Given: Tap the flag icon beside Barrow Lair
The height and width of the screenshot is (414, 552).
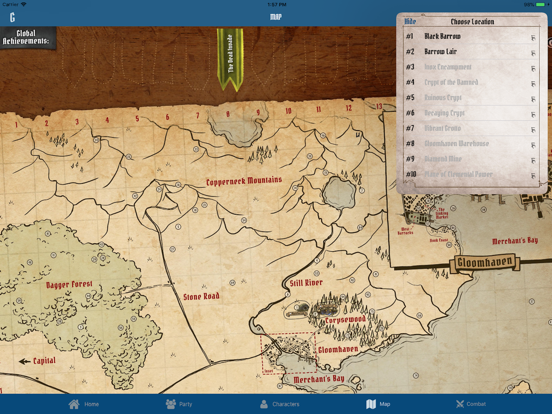Looking at the screenshot, I should click(533, 53).
